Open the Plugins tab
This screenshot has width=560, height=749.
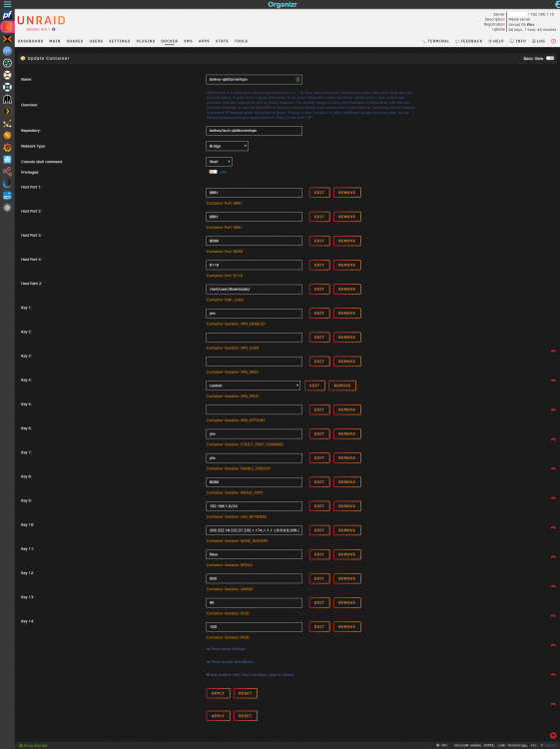146,41
